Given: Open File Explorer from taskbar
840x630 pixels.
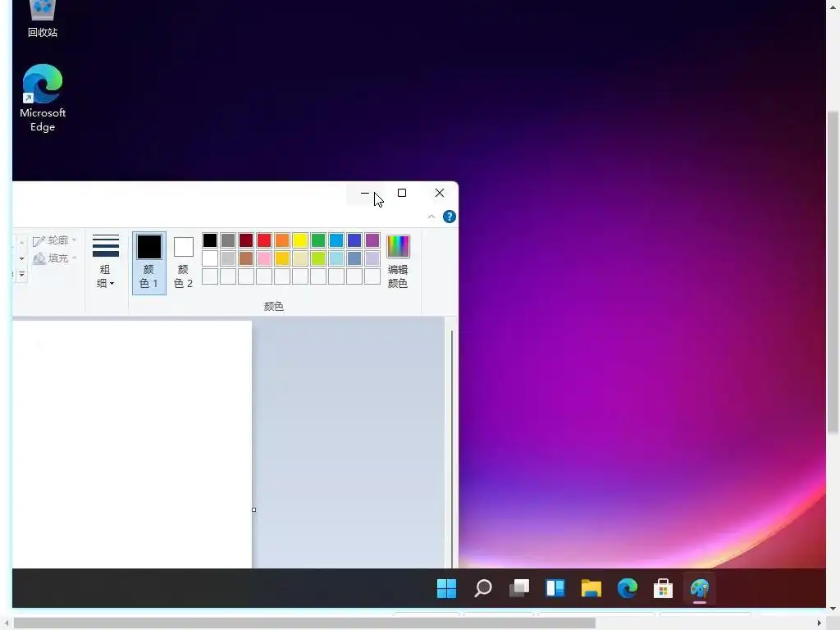Looking at the screenshot, I should (591, 588).
